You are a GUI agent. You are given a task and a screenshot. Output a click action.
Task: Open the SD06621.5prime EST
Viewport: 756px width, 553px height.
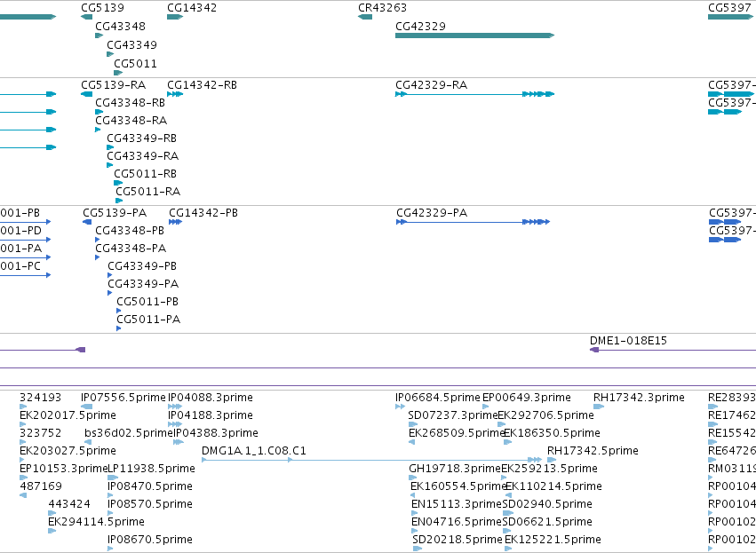(x=547, y=522)
